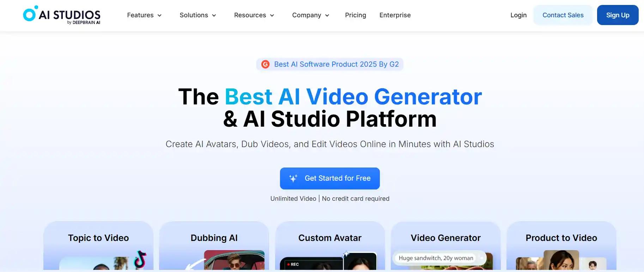
Task: Expand the Features dropdown chevron
Action: pyautogui.click(x=159, y=16)
